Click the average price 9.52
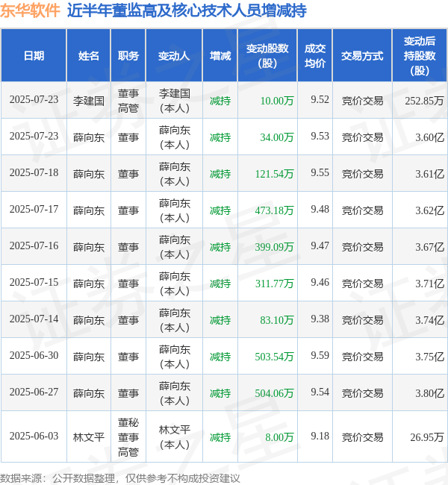Image resolution: width=448 pixels, height=485 pixels. tap(320, 99)
